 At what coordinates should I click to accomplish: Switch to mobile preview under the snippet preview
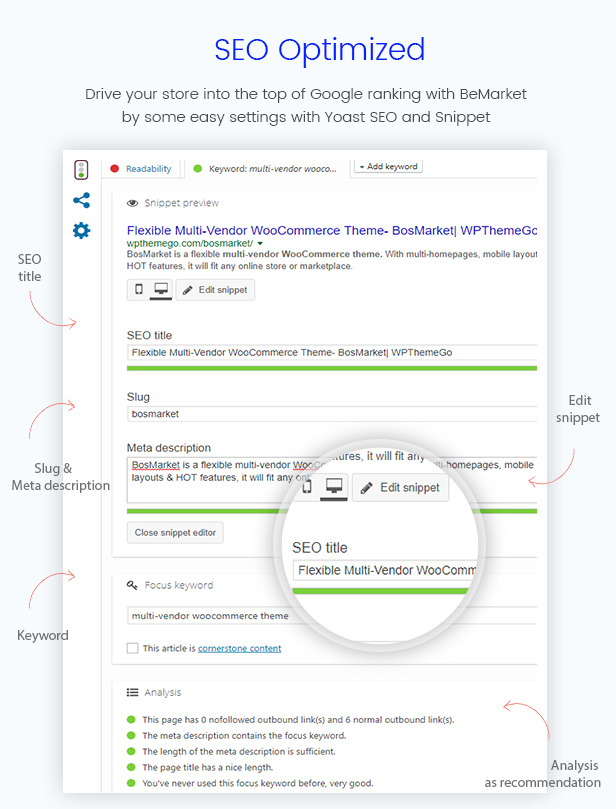point(140,290)
